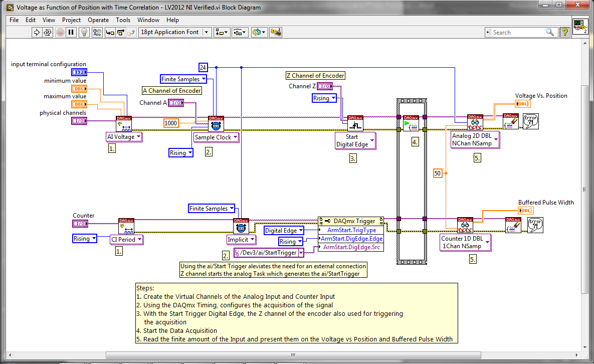Click the numeric constant 24
Viewport: 594px width, 364px height.
point(203,67)
